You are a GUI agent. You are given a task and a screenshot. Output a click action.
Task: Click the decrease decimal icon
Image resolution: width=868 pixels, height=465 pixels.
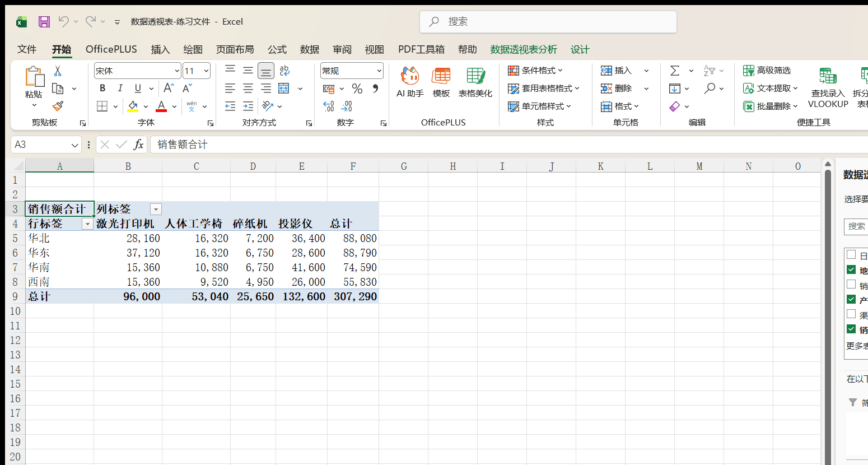click(347, 106)
